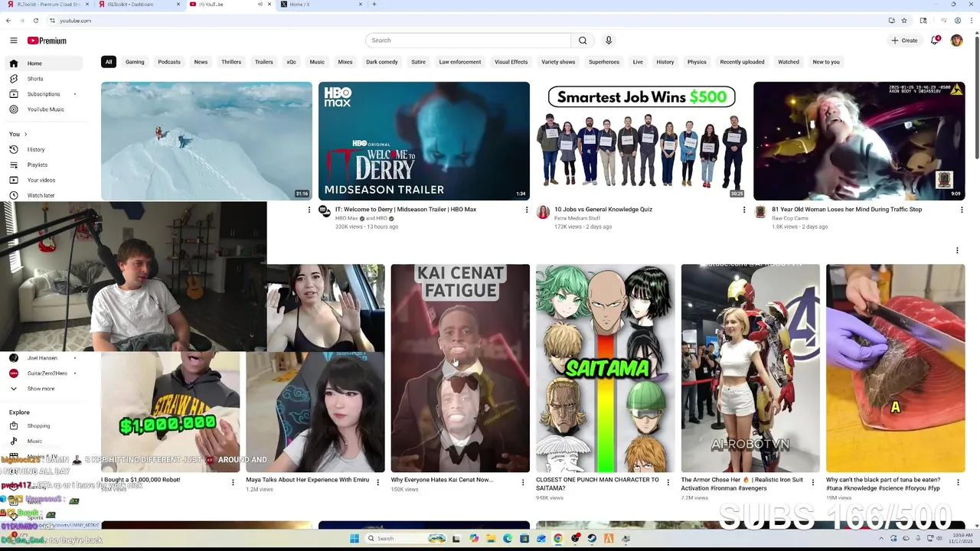Open Shorts shelf three-dot menu
The image size is (980, 551).
957,250
